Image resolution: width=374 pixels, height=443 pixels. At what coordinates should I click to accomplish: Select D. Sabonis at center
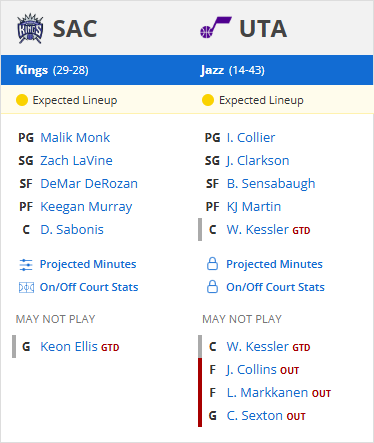click(72, 229)
